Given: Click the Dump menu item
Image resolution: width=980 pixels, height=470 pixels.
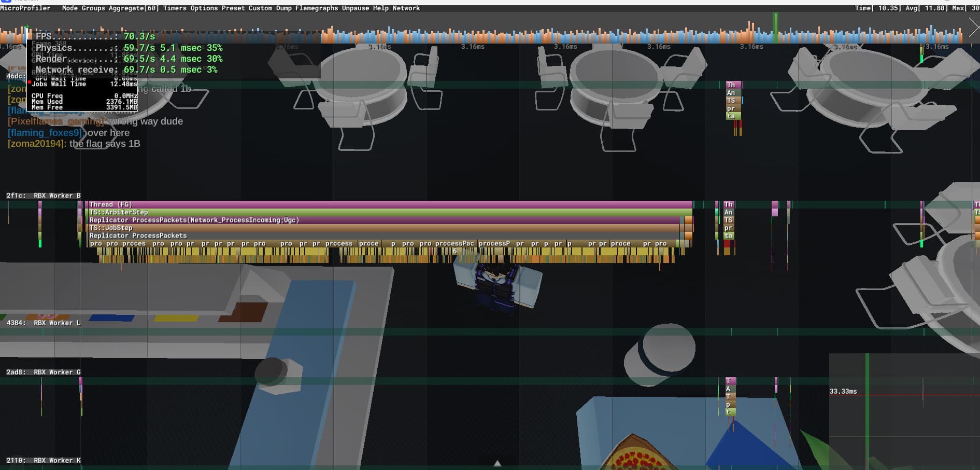Looking at the screenshot, I should pyautogui.click(x=283, y=8).
